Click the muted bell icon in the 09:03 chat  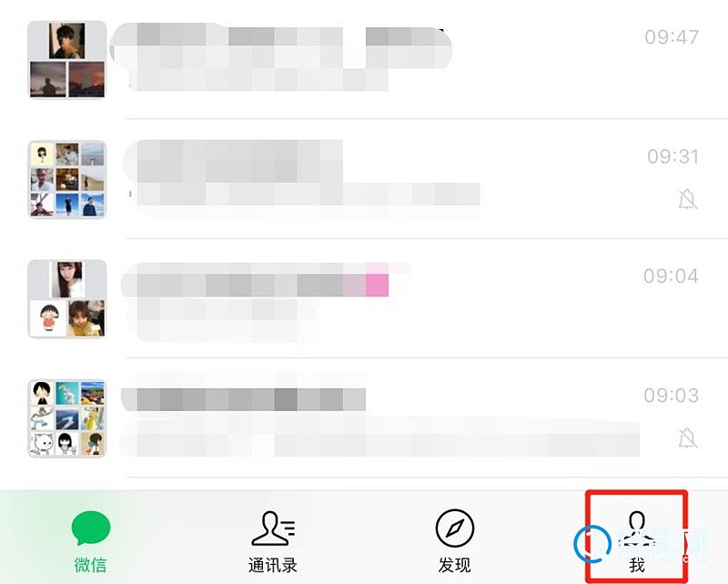[688, 438]
